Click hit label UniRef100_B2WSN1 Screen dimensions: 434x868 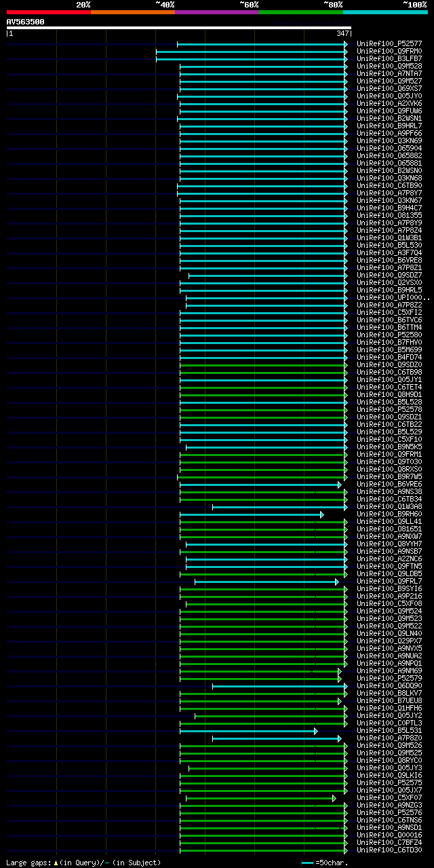pyautogui.click(x=390, y=119)
